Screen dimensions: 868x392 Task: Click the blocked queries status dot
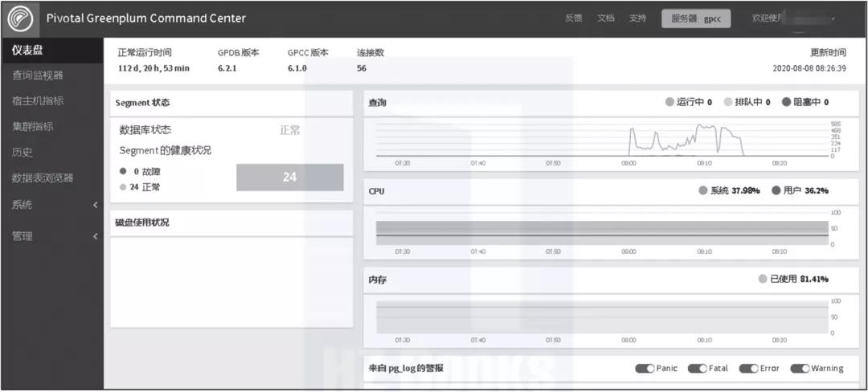point(787,102)
